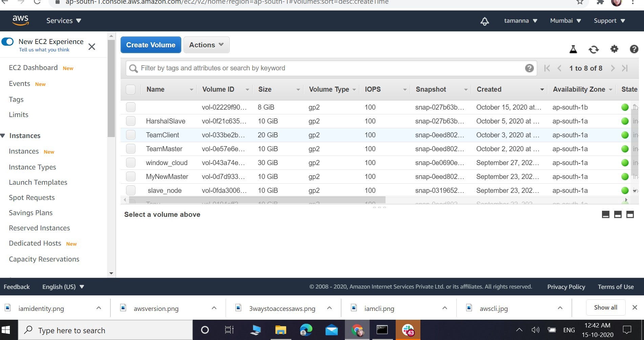This screenshot has height=340, width=644.
Task: Collapse the Instances sidebar section
Action: (x=3, y=136)
